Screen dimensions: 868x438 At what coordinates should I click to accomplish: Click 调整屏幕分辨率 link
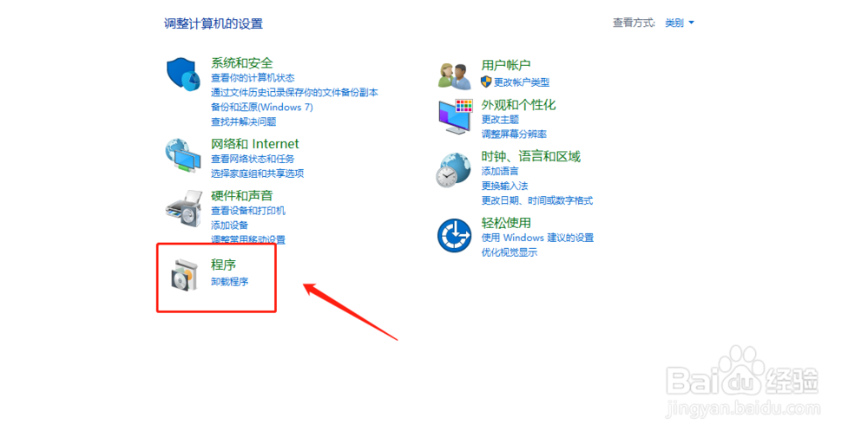(x=514, y=134)
